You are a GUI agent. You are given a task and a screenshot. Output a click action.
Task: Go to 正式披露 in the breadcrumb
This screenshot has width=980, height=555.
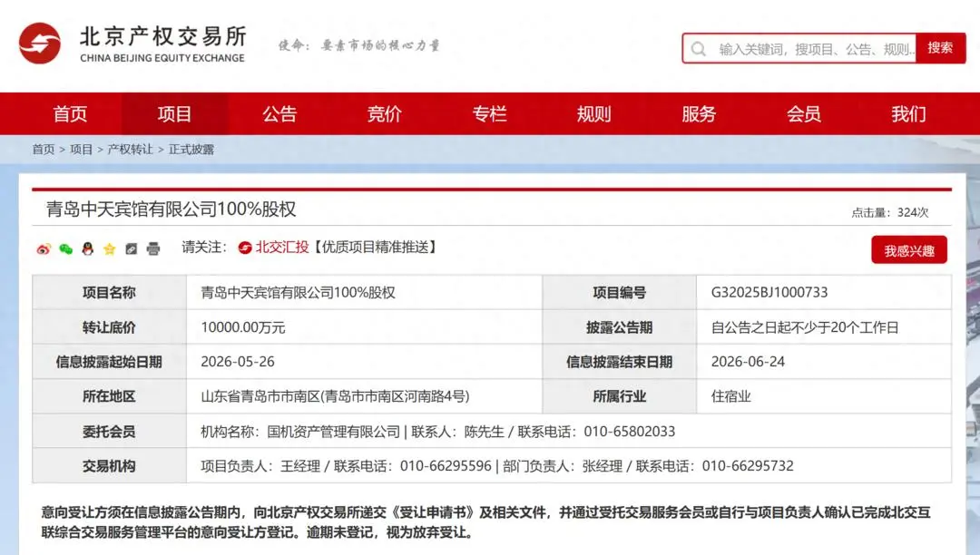(191, 150)
